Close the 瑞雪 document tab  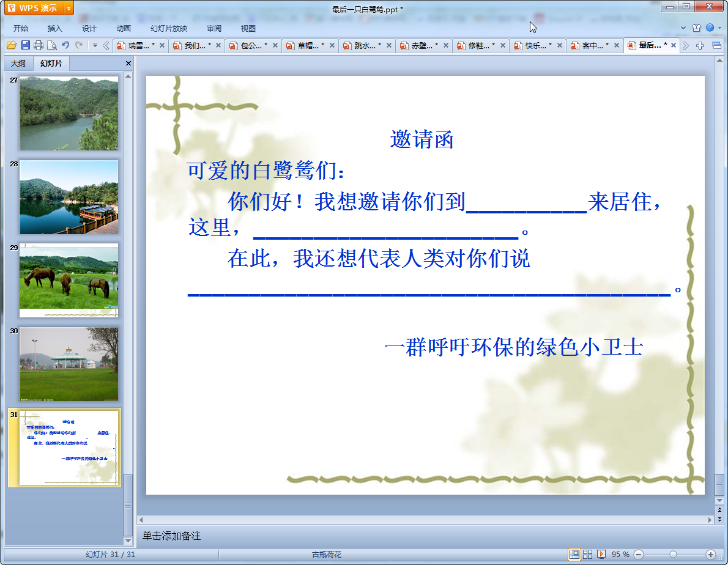[162, 45]
